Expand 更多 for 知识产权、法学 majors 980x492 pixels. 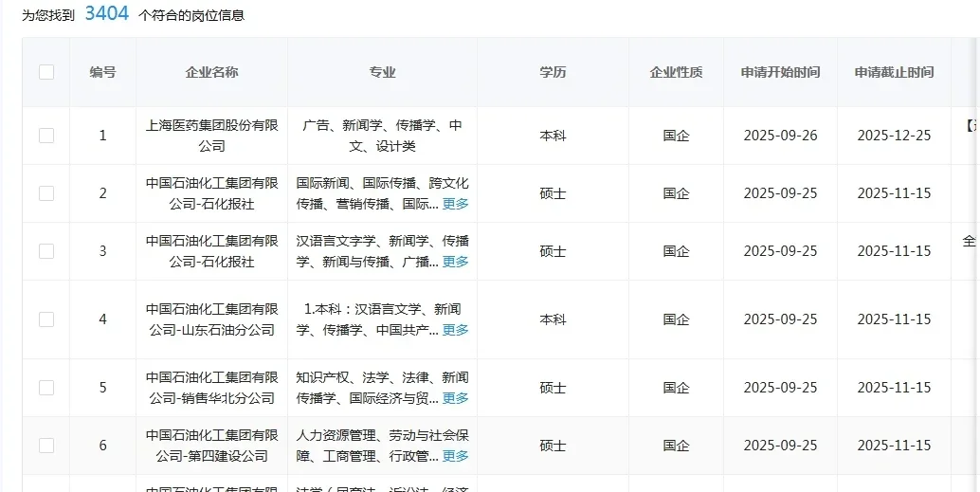tap(456, 397)
